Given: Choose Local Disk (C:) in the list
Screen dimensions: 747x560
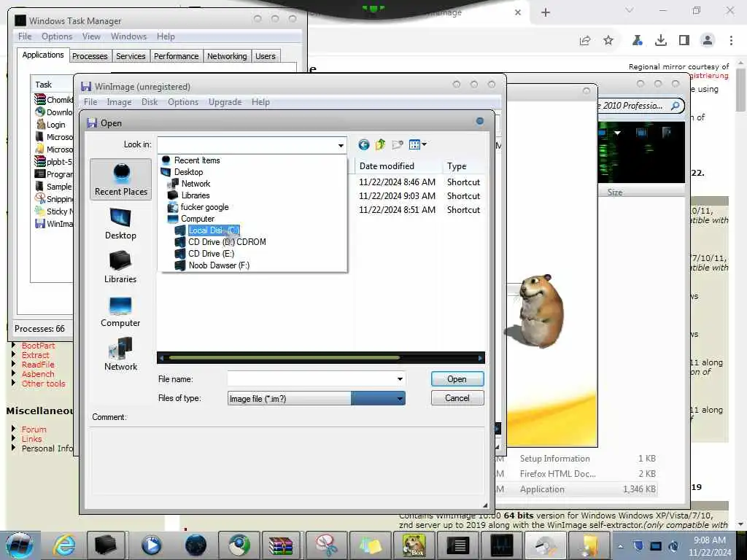Looking at the screenshot, I should (214, 230).
